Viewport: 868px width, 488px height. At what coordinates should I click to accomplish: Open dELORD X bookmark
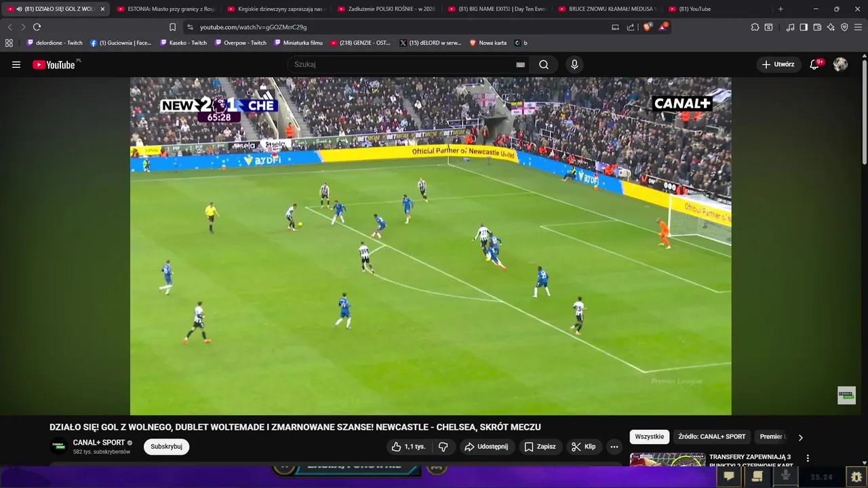click(431, 43)
